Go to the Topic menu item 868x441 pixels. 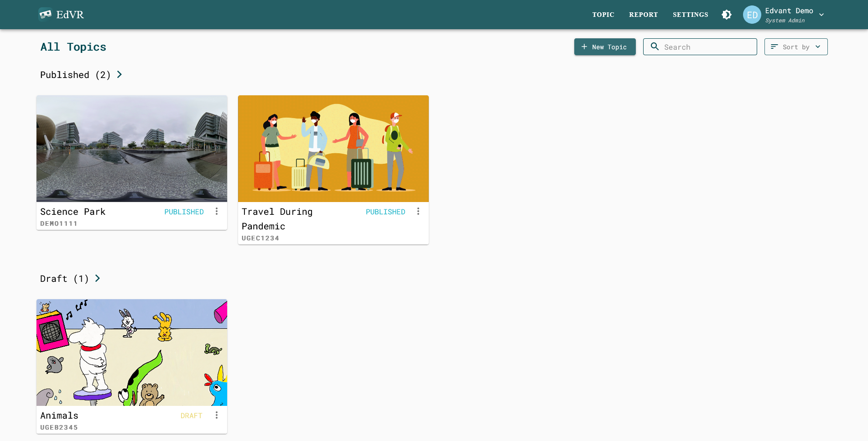coord(603,15)
